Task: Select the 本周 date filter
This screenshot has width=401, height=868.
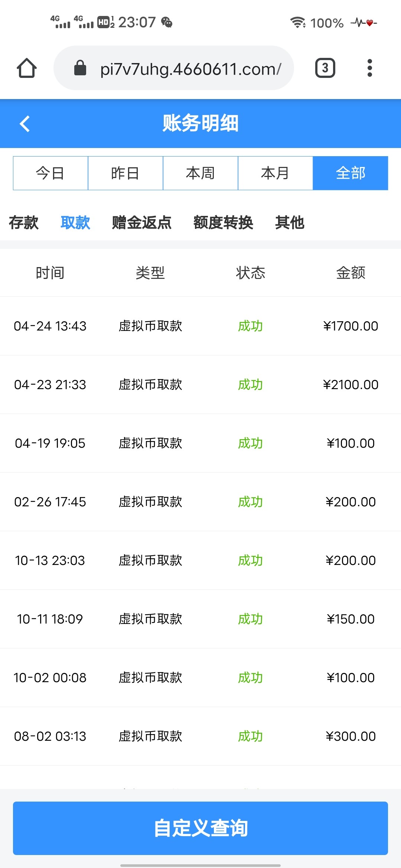Action: pos(200,173)
